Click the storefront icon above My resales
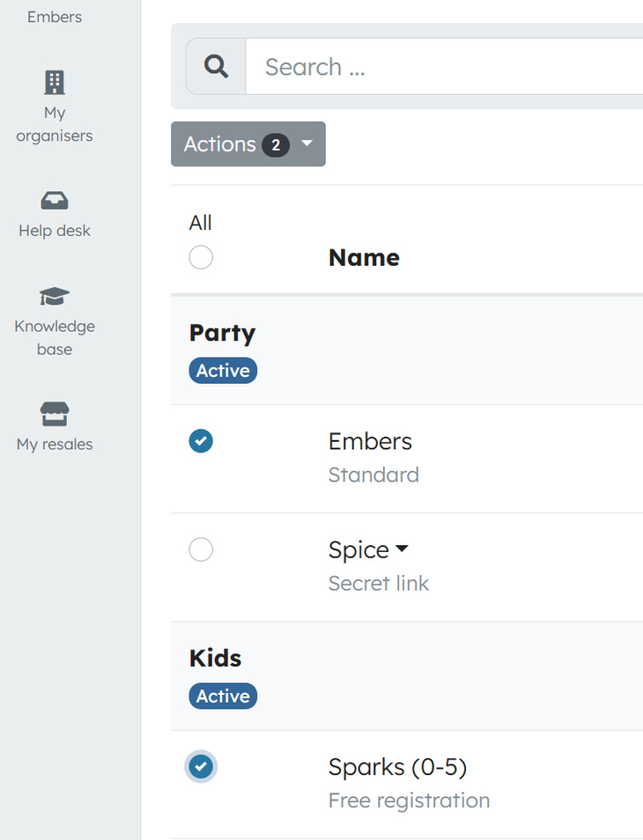 click(x=54, y=413)
